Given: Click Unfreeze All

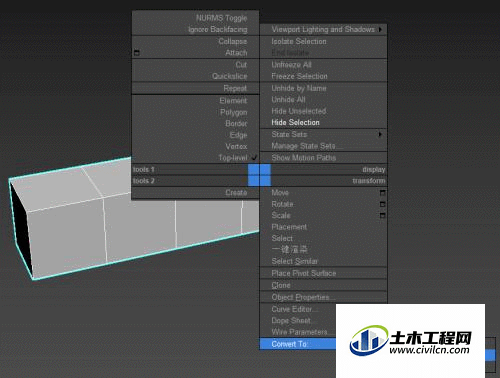Looking at the screenshot, I should [291, 65].
